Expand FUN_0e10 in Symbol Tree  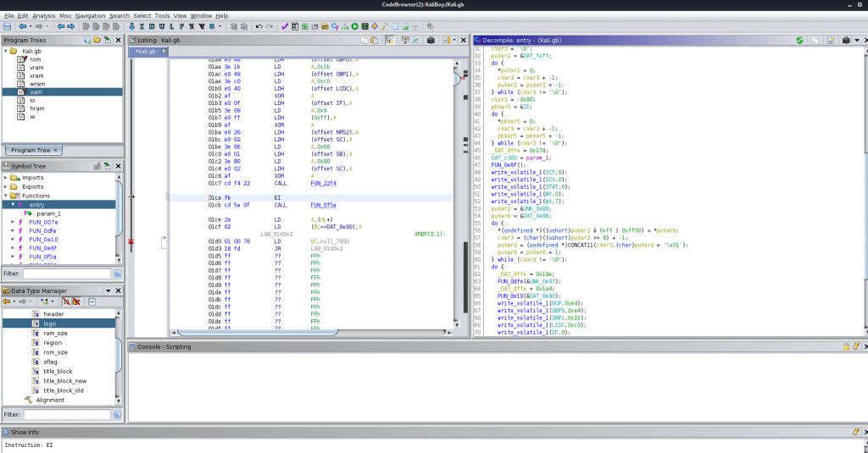(x=14, y=240)
